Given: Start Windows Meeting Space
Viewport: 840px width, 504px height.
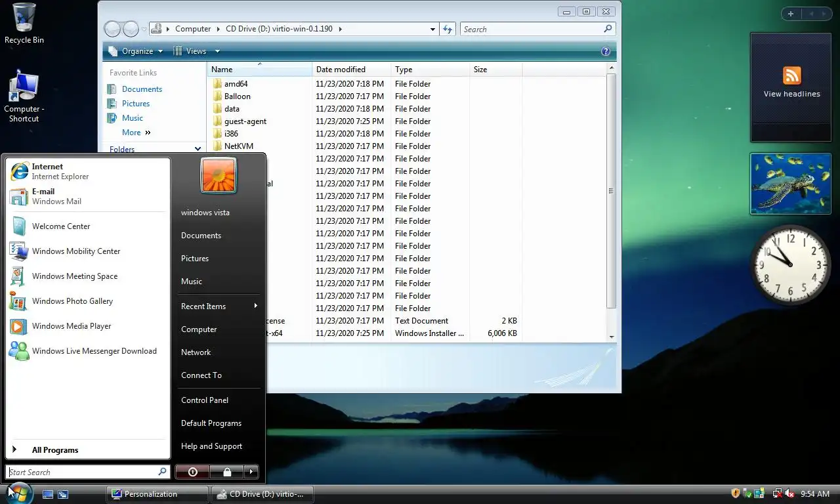Looking at the screenshot, I should coord(88,276).
